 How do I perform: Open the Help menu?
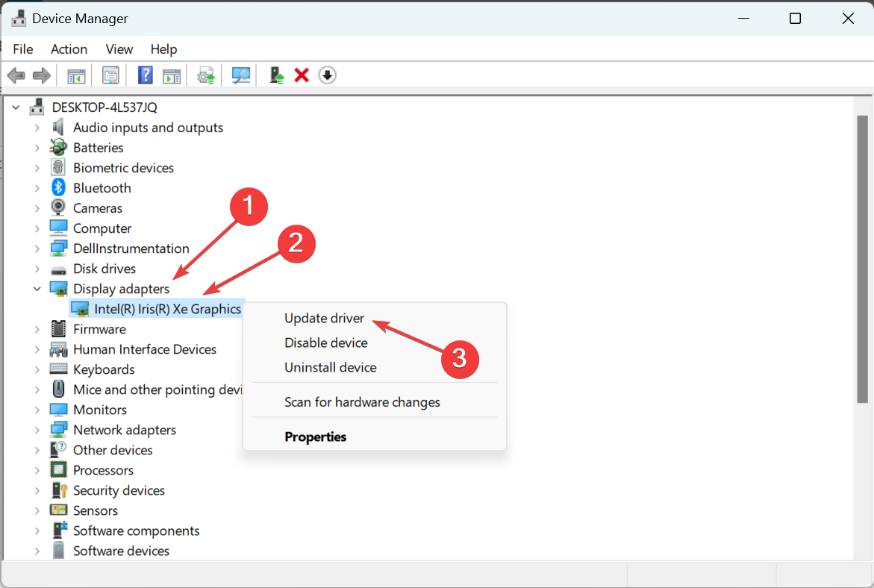coord(164,49)
